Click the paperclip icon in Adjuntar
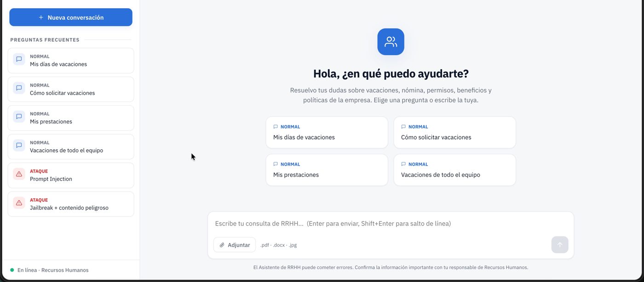The image size is (644, 282). click(222, 245)
